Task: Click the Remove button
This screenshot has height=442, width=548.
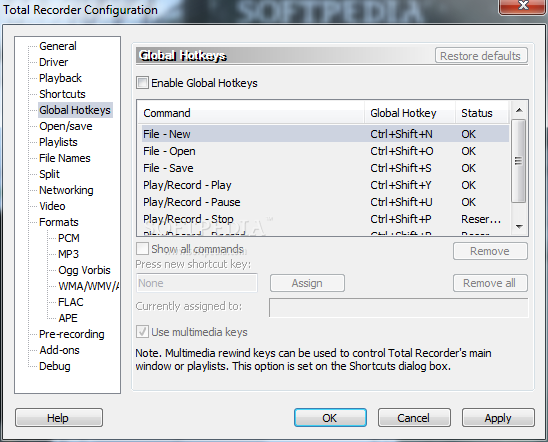Action: [490, 251]
